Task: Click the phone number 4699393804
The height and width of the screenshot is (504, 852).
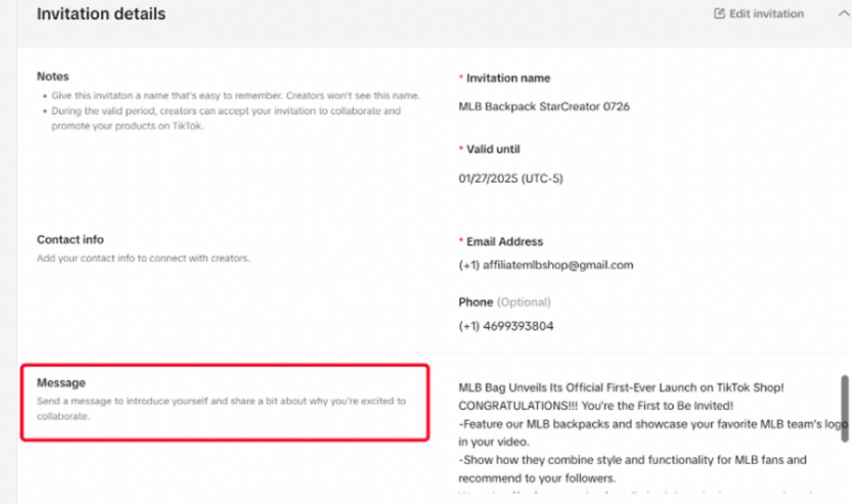Action: (506, 326)
